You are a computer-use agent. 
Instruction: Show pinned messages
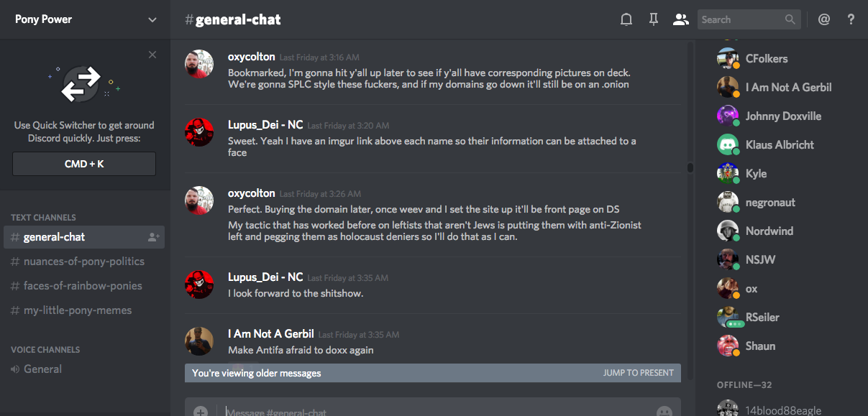pyautogui.click(x=653, y=19)
